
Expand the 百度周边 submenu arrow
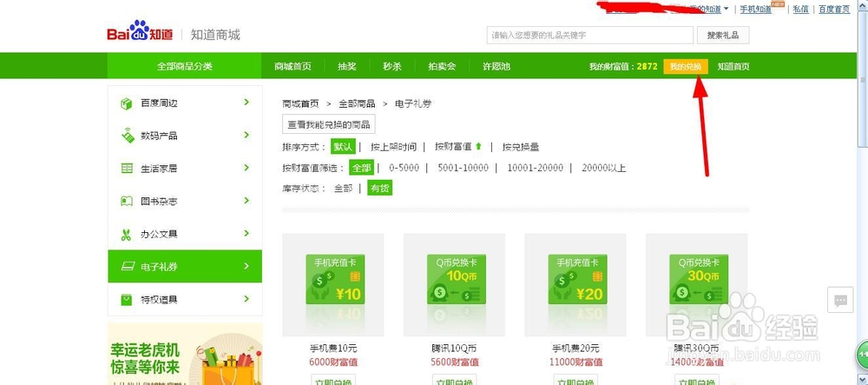pyautogui.click(x=247, y=103)
